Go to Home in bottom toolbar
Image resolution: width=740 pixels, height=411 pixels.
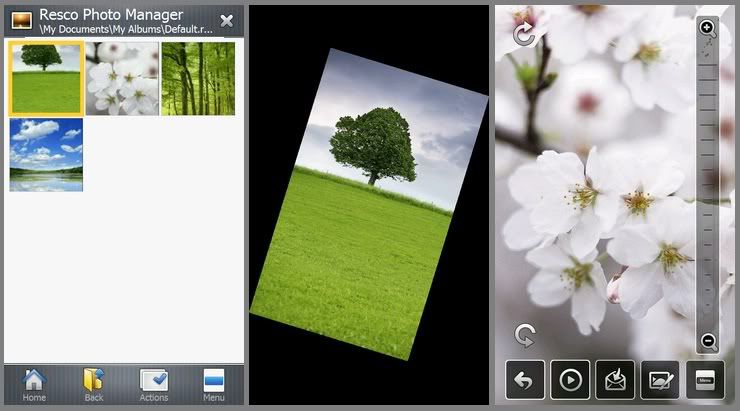coord(34,384)
